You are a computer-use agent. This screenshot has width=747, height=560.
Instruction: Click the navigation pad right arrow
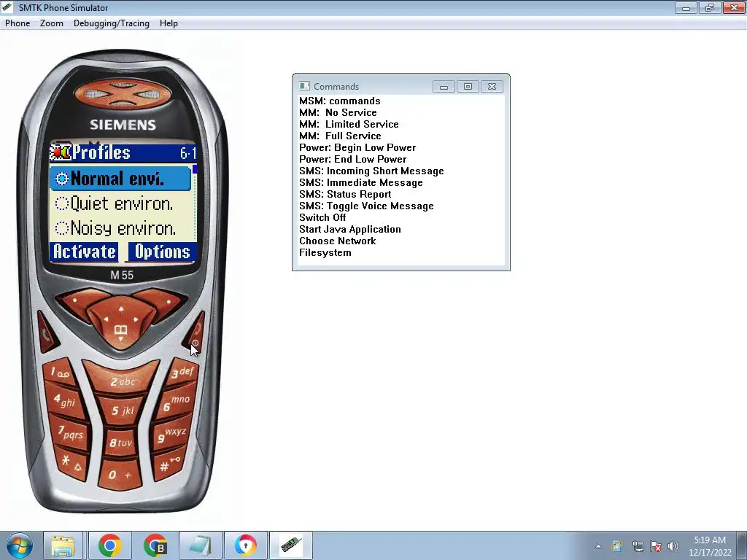tap(136, 319)
